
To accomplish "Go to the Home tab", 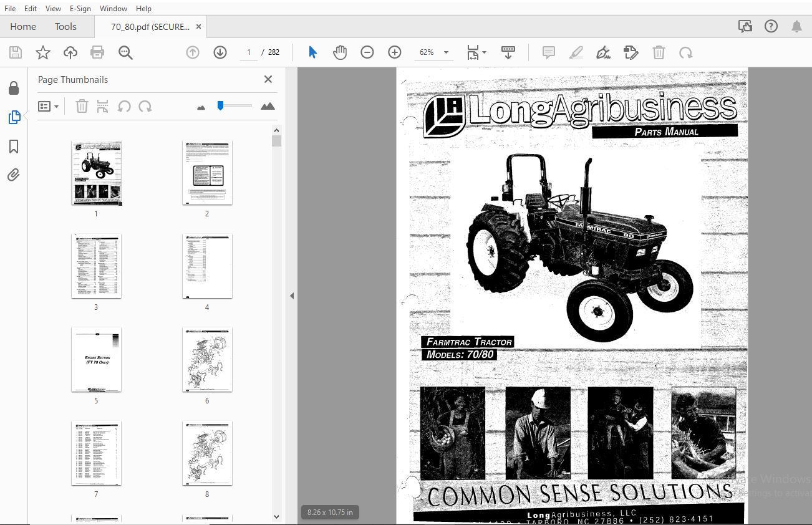I will 23,27.
